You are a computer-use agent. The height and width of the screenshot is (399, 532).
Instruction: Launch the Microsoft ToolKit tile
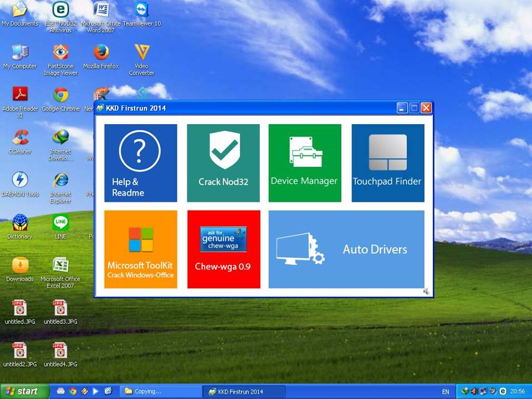pos(140,249)
